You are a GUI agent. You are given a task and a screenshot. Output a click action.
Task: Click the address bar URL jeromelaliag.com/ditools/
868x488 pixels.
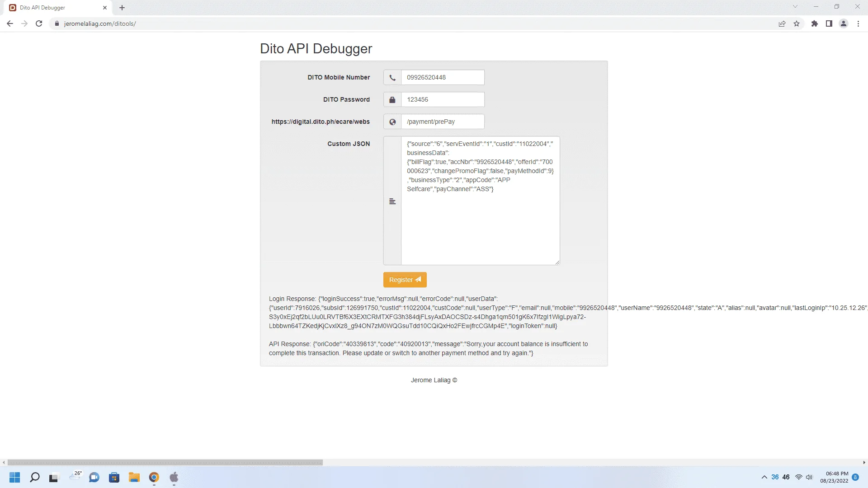coord(100,23)
